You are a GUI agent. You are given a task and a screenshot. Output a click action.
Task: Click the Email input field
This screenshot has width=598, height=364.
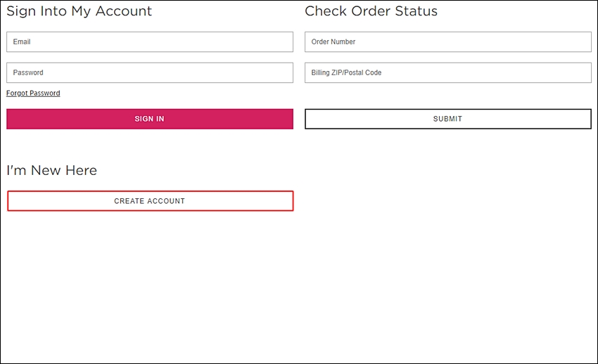pyautogui.click(x=149, y=42)
